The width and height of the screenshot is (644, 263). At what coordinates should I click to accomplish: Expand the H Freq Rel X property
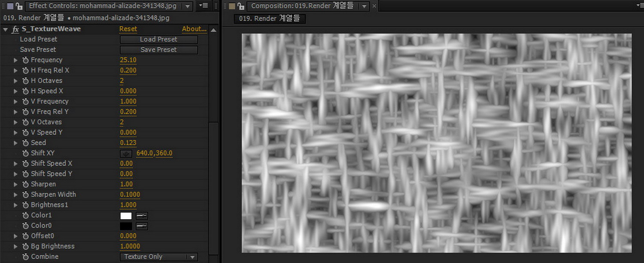tap(16, 70)
